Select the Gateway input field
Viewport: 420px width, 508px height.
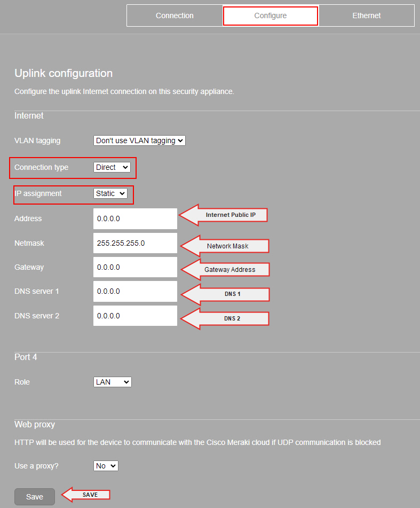point(135,267)
